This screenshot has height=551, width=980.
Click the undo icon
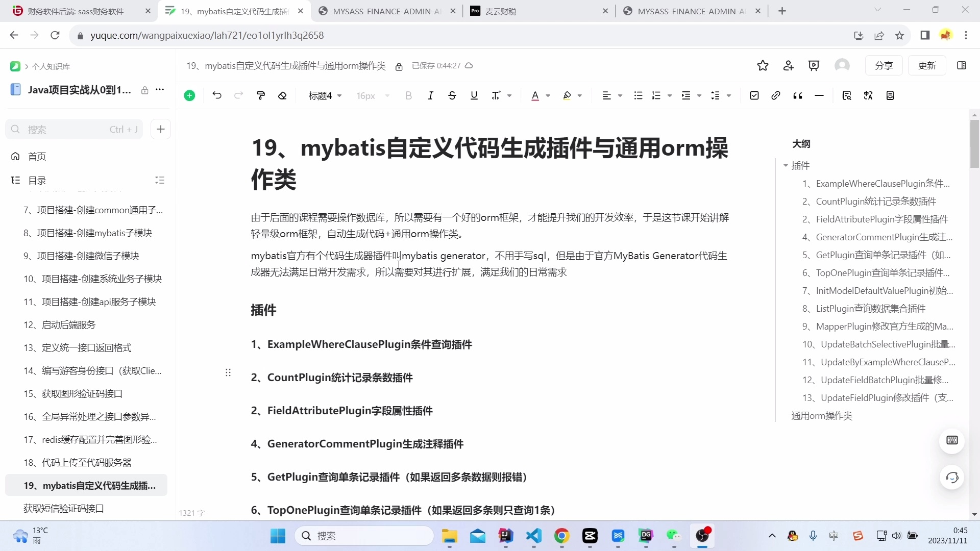tap(217, 95)
